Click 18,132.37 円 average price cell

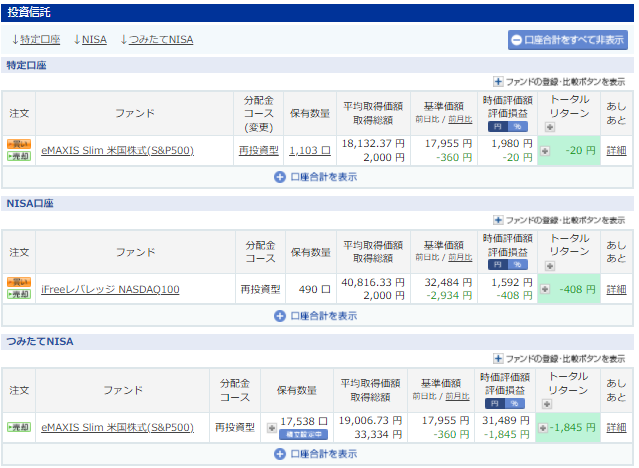(x=373, y=143)
